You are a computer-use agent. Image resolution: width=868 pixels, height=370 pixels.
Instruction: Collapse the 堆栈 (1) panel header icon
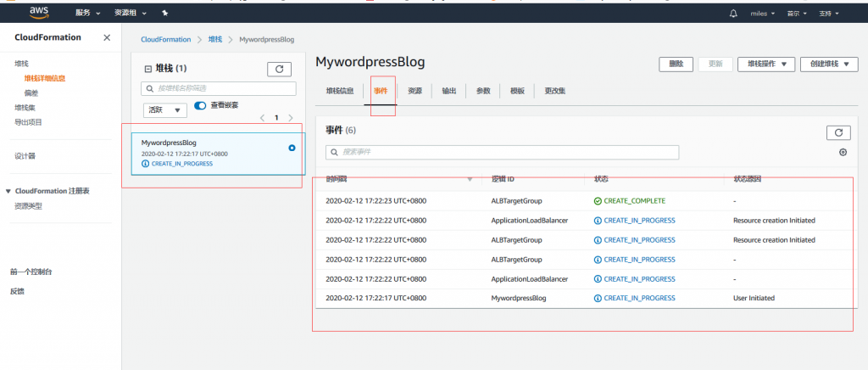[147, 69]
